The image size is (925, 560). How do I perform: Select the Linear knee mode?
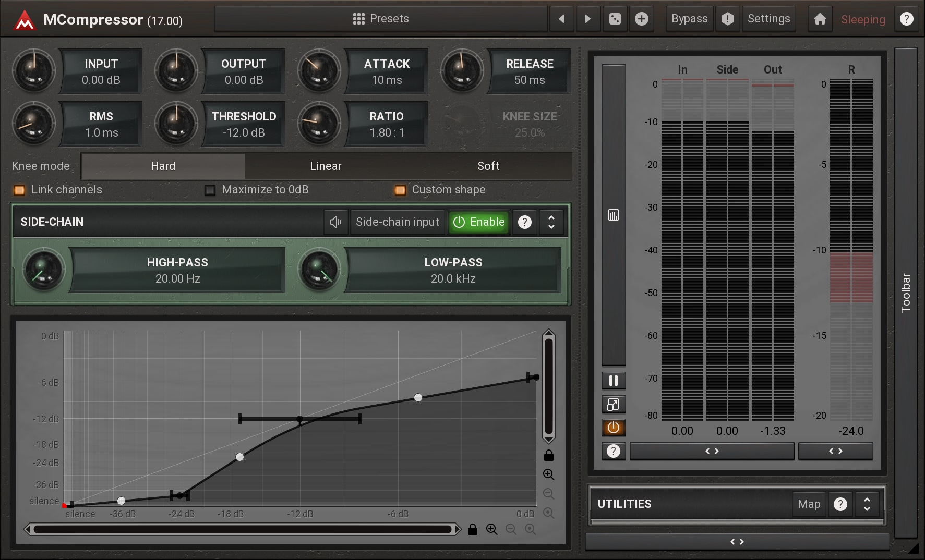326,166
